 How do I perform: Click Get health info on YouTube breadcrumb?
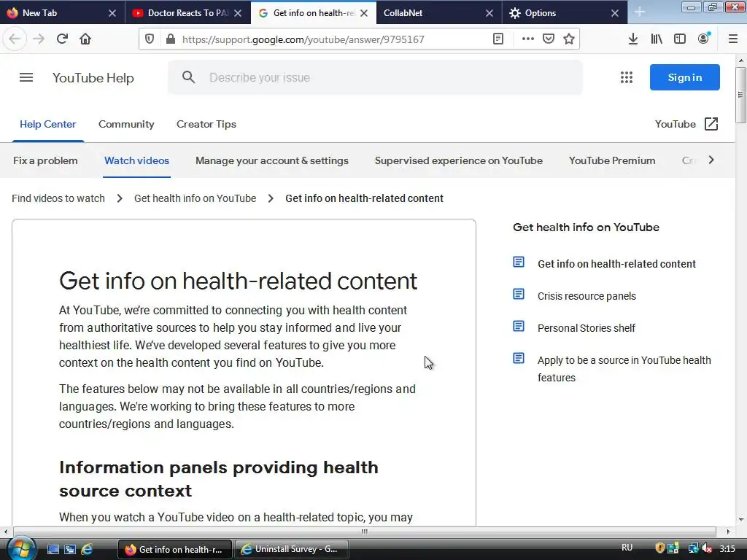(195, 198)
